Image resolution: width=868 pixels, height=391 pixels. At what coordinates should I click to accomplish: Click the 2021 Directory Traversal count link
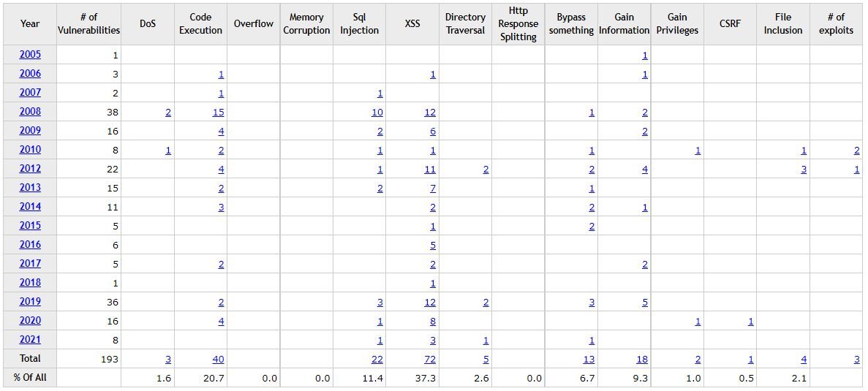[486, 341]
